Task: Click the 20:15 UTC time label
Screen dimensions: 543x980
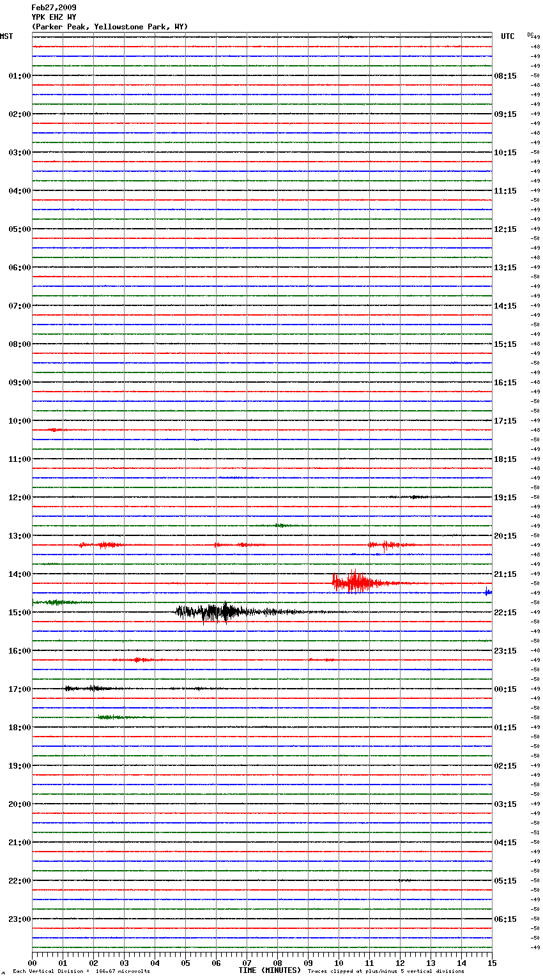Action: pos(505,536)
